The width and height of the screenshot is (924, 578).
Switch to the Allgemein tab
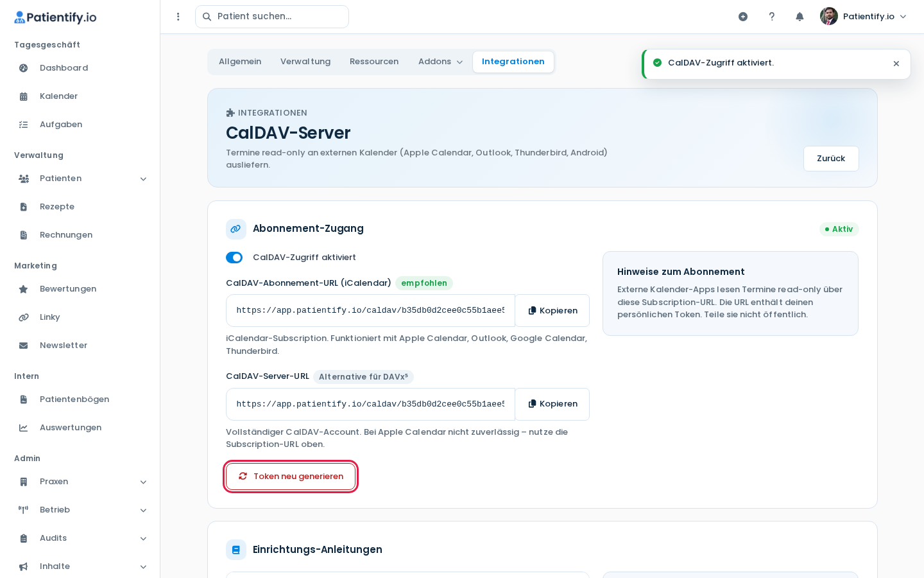click(240, 62)
